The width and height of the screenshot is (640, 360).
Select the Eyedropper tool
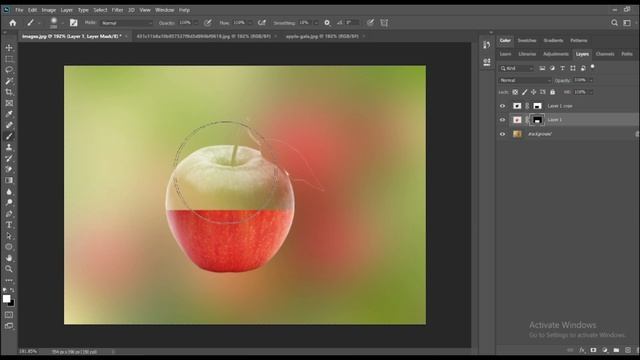click(9, 114)
